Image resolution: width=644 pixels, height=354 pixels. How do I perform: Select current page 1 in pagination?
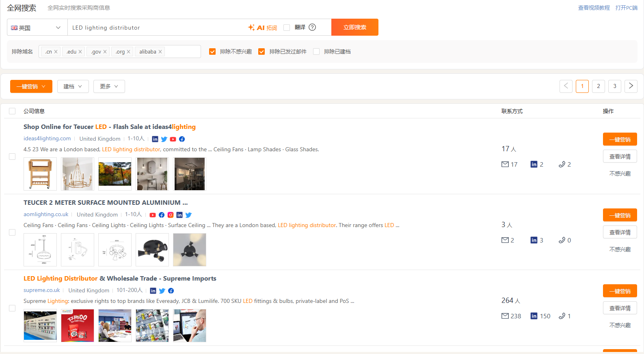(582, 86)
